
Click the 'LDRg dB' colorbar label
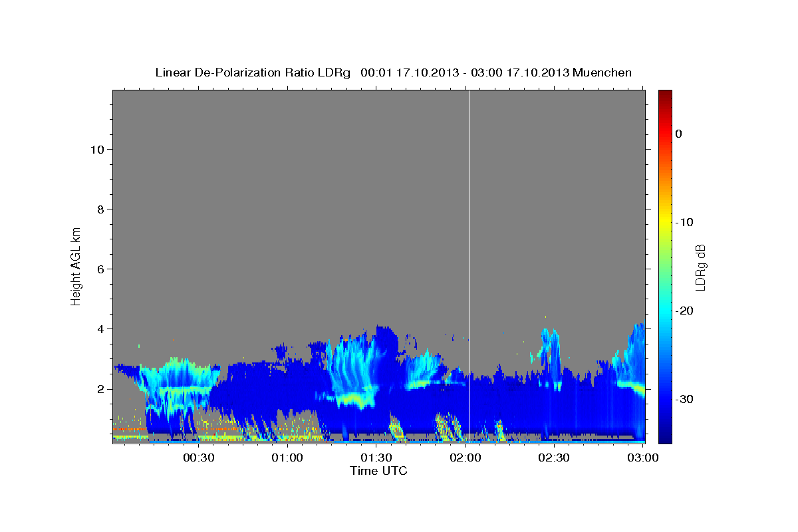click(x=700, y=267)
